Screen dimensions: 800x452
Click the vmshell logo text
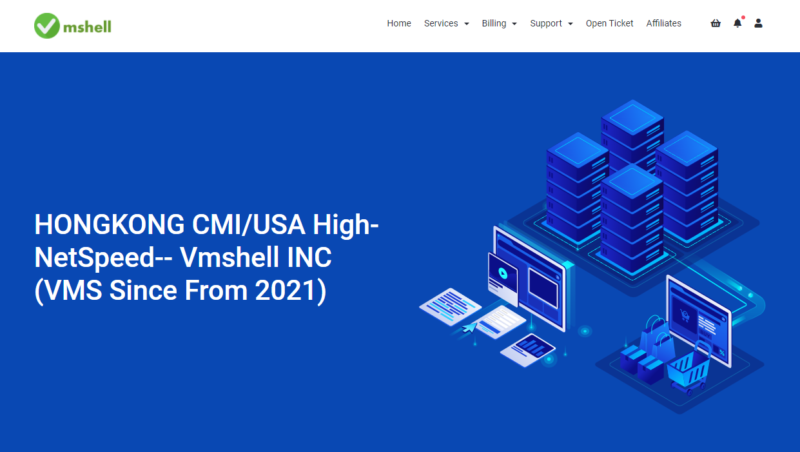[x=88, y=26]
